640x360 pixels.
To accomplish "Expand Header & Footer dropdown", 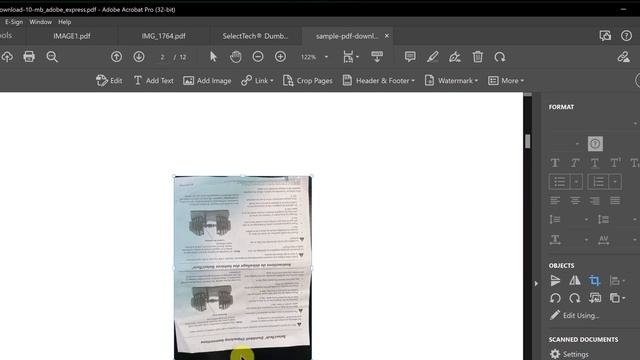I will click(379, 80).
